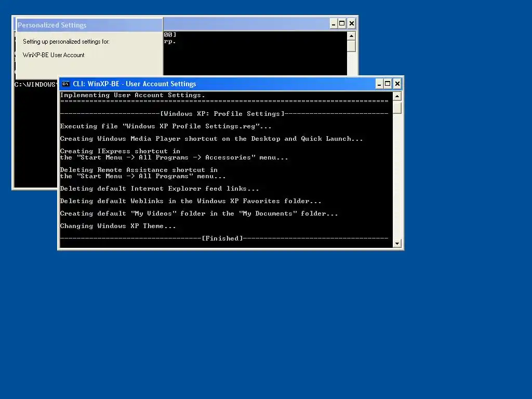Click the Personalized Settings title bar
Screen dimensions: 532x399
tap(89, 25)
